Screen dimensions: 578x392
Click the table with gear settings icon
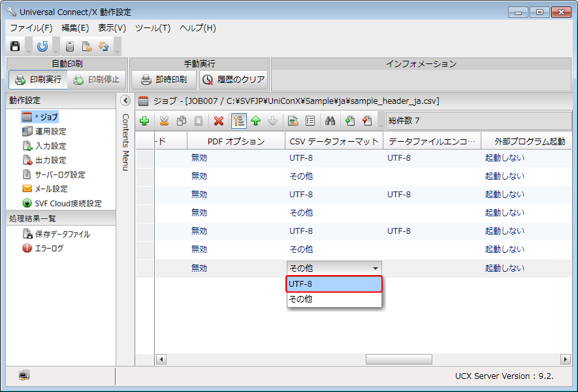[293, 121]
